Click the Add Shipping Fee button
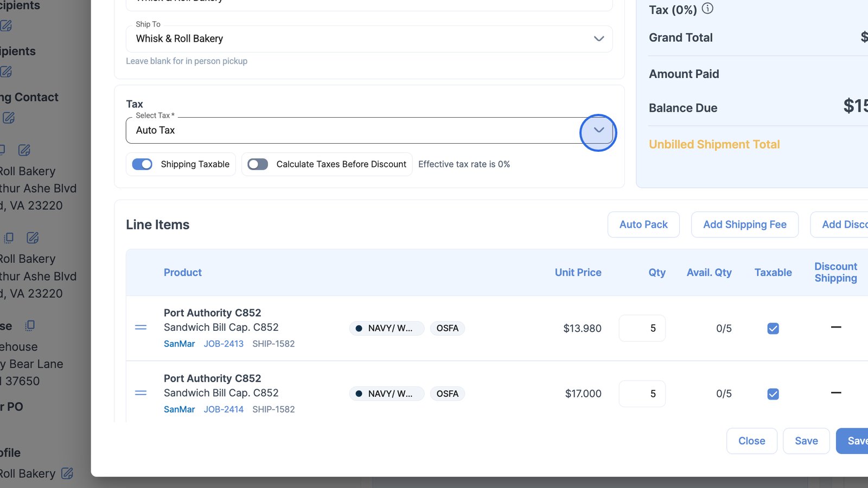 click(x=744, y=224)
